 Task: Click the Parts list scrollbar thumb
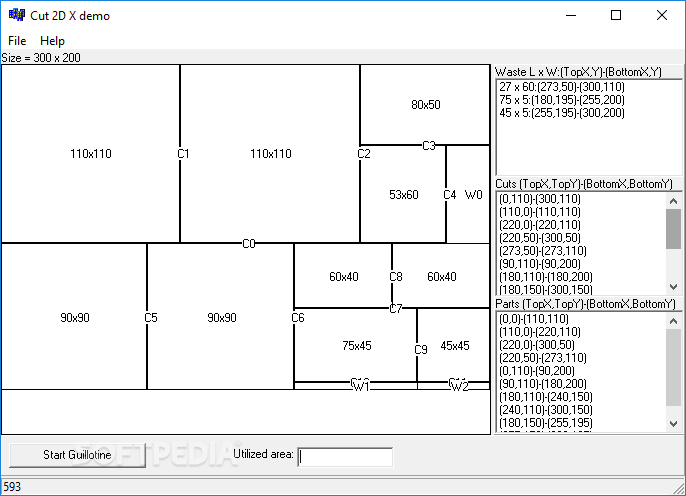(673, 367)
